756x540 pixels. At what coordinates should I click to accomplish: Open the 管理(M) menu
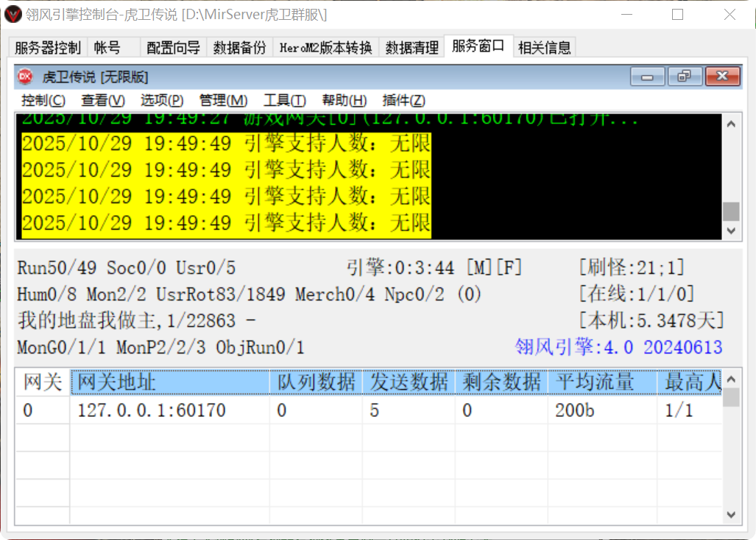click(x=222, y=100)
